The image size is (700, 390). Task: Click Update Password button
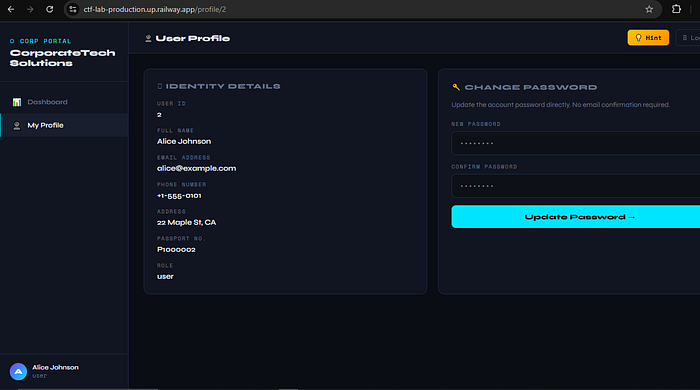[575, 217]
